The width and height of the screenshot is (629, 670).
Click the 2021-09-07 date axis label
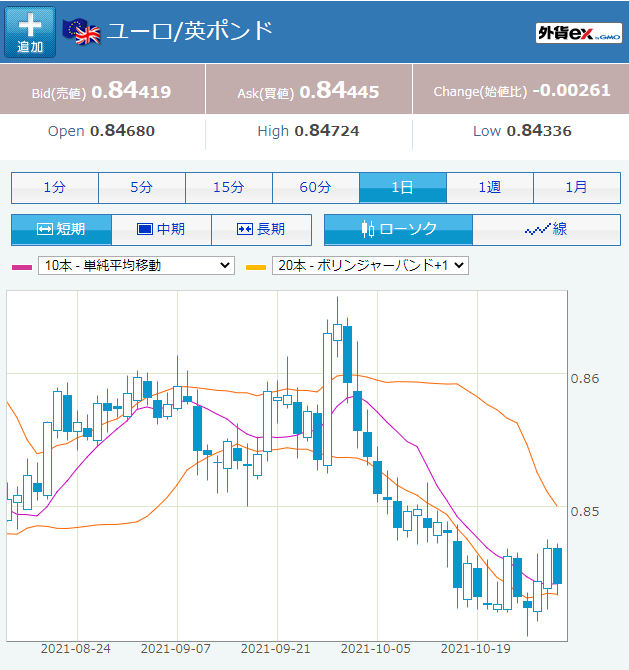point(176,649)
